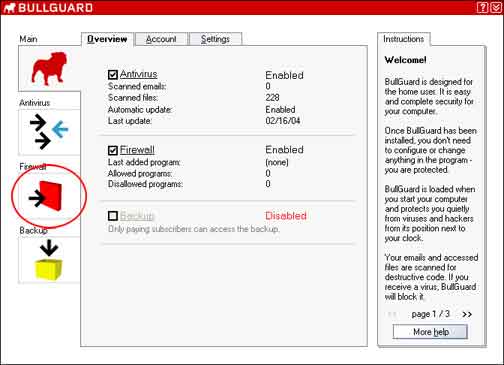
Task: Click the last update date 02/16/04
Action: click(283, 121)
